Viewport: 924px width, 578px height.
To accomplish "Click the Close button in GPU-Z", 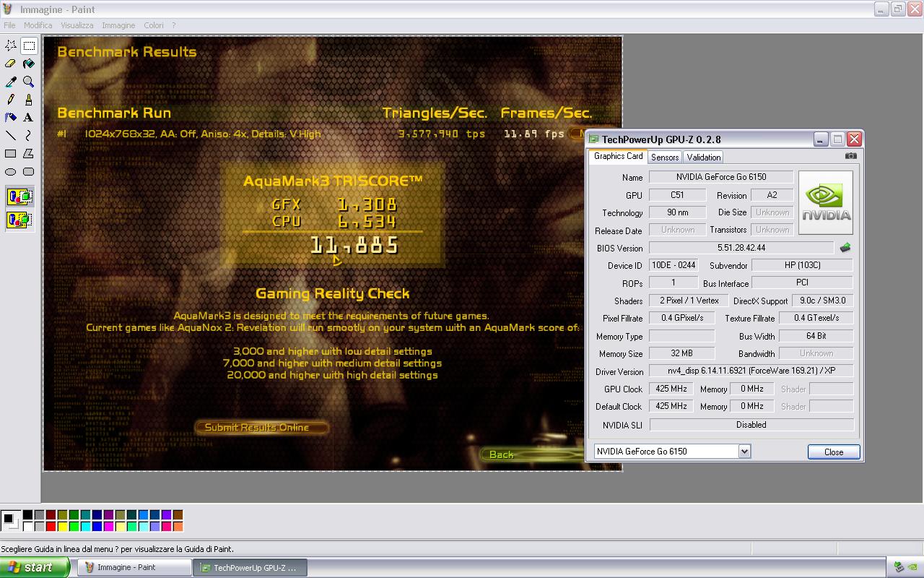I will pos(834,452).
